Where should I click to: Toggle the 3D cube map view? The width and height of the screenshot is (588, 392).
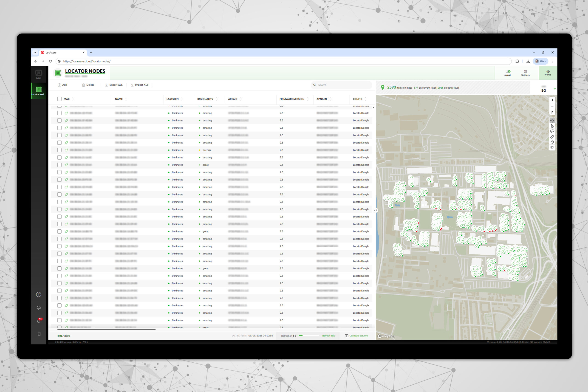(x=552, y=142)
